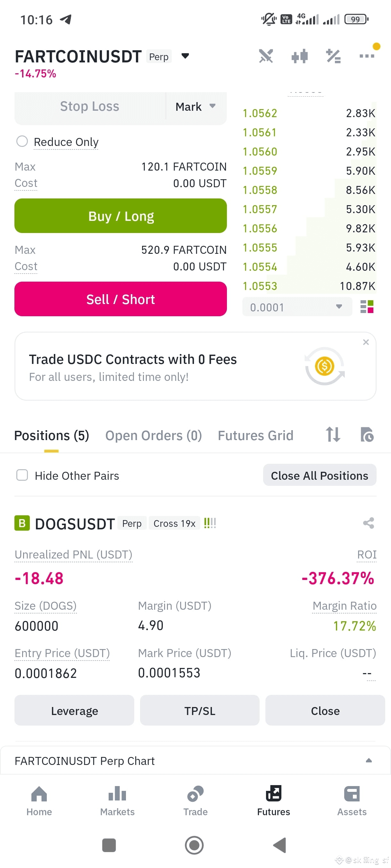The height and width of the screenshot is (868, 391).
Task: Tap the Buy / Long button
Action: [121, 216]
